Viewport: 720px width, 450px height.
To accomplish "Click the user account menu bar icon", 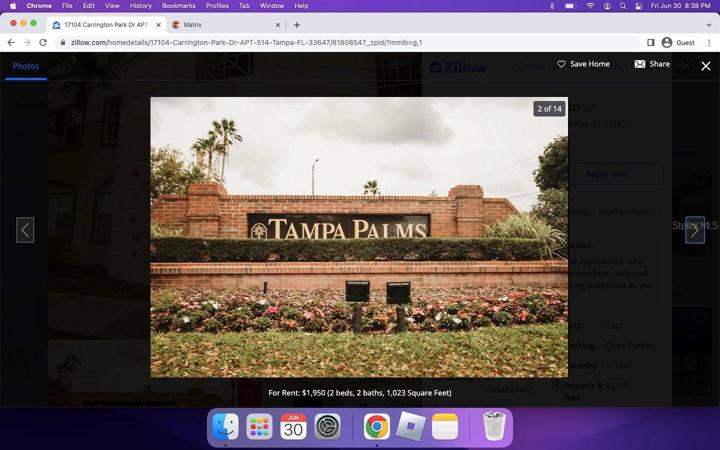I will [607, 6].
